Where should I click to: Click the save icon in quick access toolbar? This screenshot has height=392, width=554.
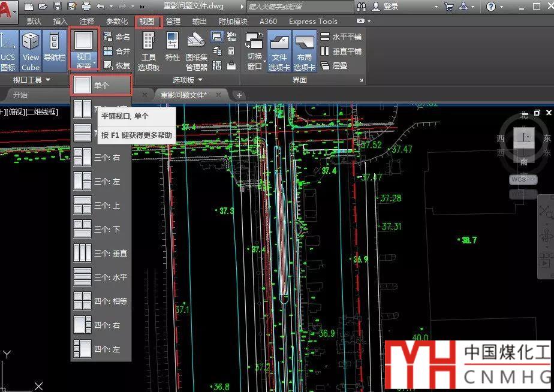(x=57, y=7)
